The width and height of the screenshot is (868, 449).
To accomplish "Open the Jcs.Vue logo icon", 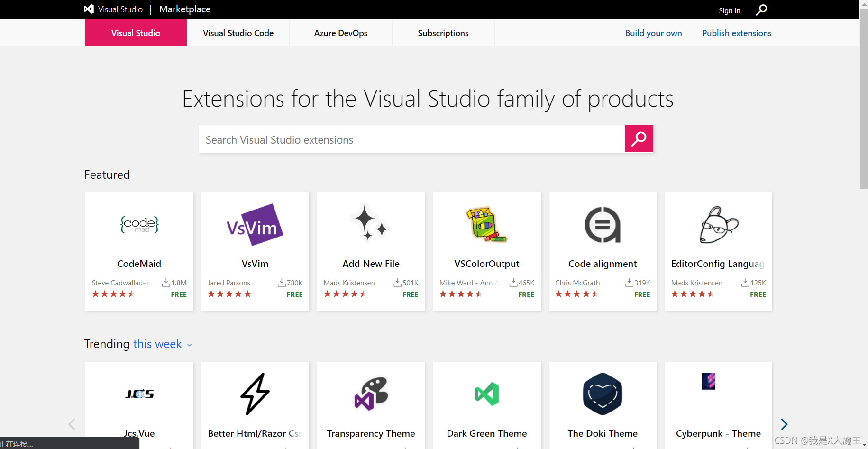I will pos(139,394).
